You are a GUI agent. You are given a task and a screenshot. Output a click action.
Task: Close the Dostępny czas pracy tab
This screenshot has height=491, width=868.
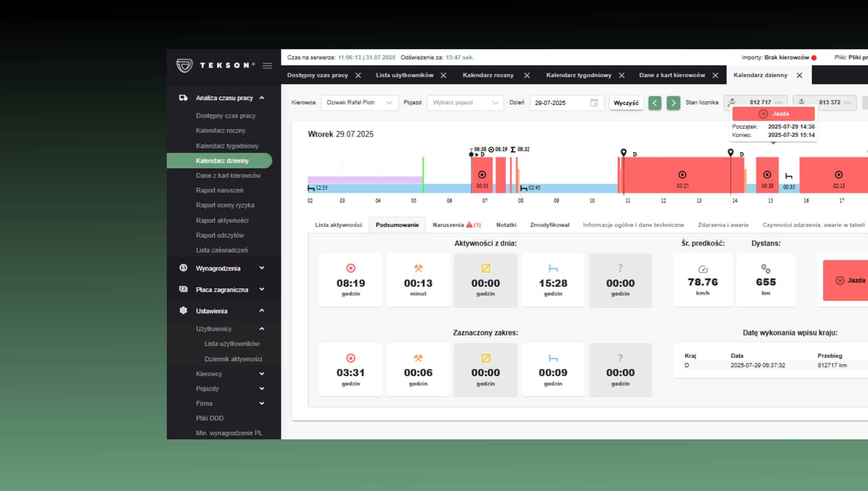[358, 76]
